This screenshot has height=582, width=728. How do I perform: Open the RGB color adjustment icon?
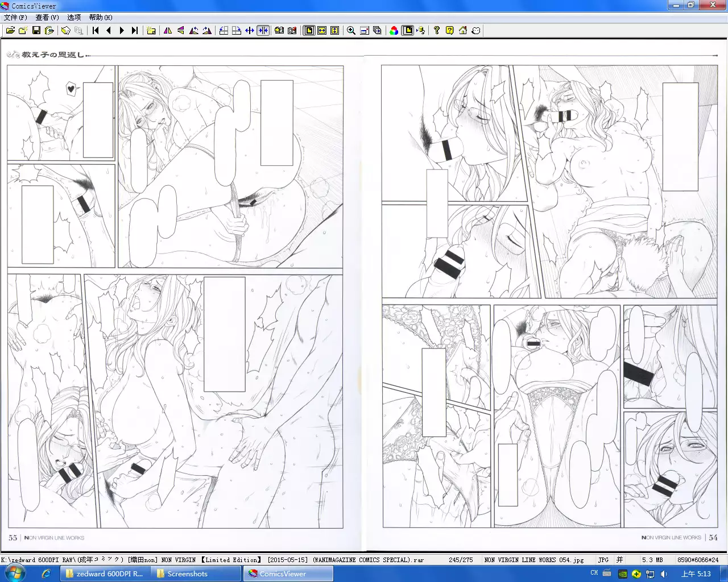tap(394, 31)
